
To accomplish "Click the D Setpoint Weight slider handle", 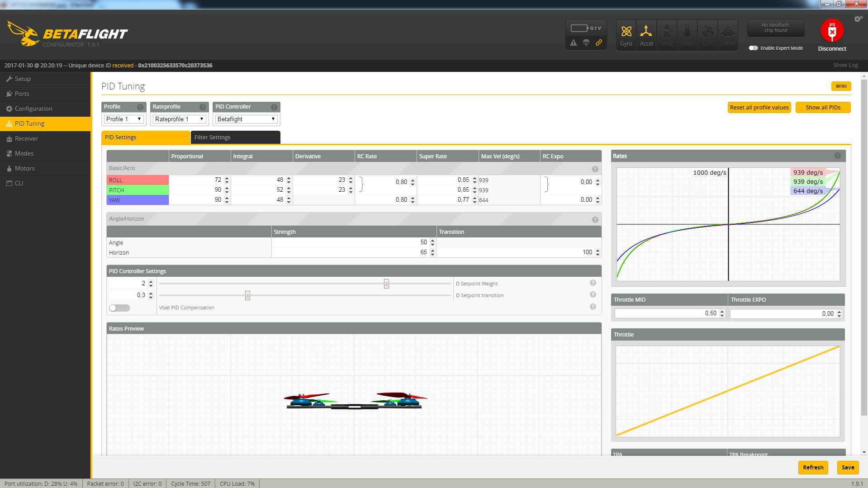I will tap(386, 284).
